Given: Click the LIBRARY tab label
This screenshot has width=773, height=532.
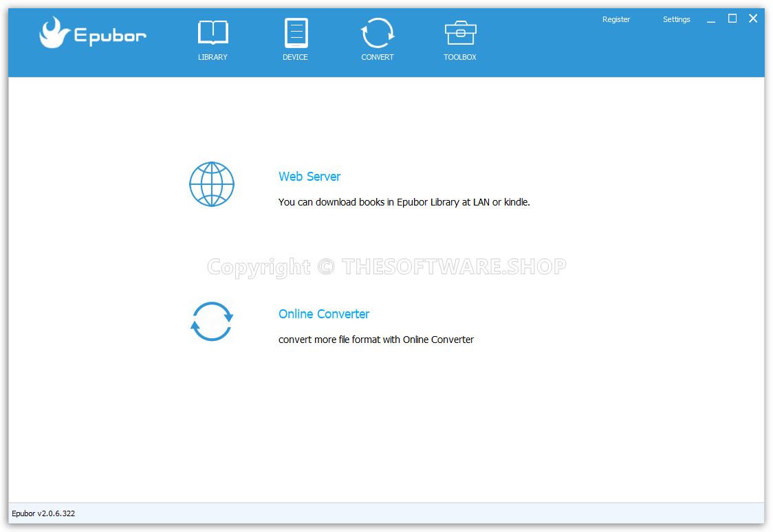Looking at the screenshot, I should point(213,57).
